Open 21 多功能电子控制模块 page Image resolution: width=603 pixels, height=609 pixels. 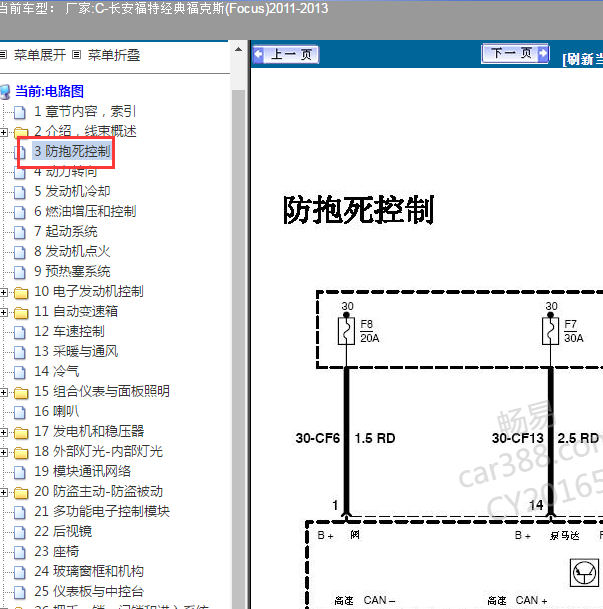(102, 512)
